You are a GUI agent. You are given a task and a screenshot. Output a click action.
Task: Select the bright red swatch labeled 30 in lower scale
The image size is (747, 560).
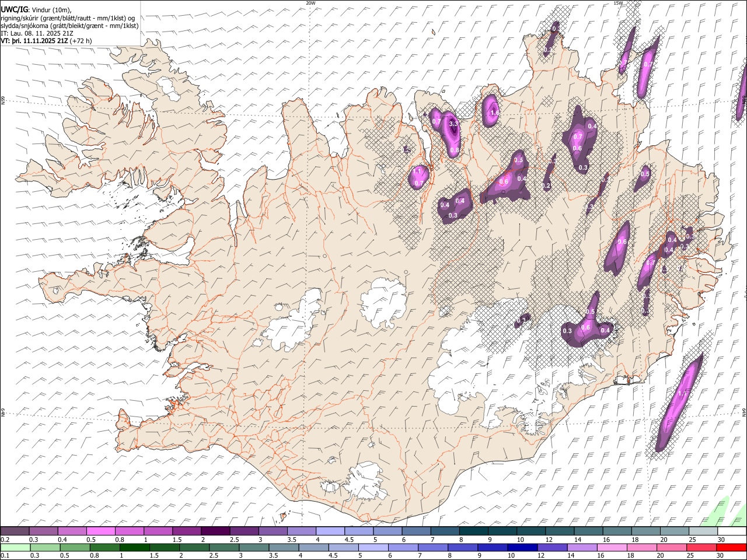[732, 548]
